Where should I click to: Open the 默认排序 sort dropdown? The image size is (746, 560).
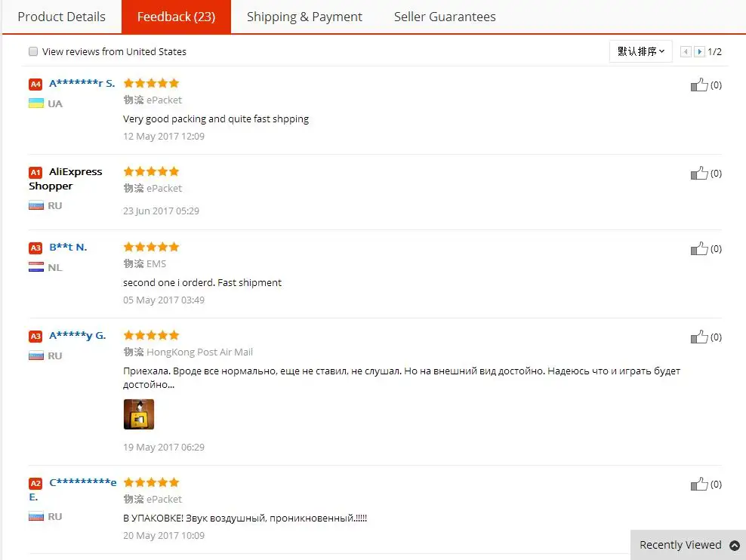pyautogui.click(x=640, y=51)
